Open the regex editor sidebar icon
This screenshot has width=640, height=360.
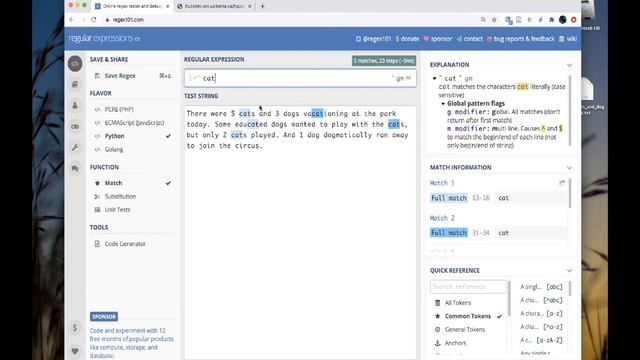75,64
